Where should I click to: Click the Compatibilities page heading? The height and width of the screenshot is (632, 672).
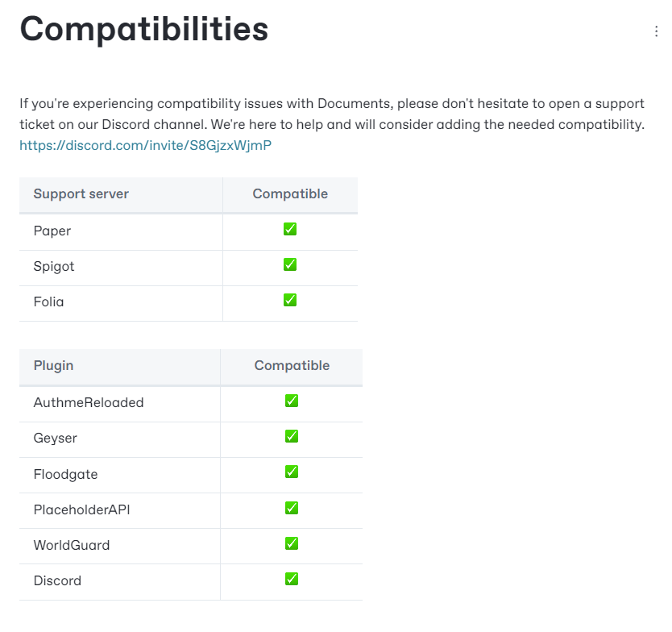[144, 29]
